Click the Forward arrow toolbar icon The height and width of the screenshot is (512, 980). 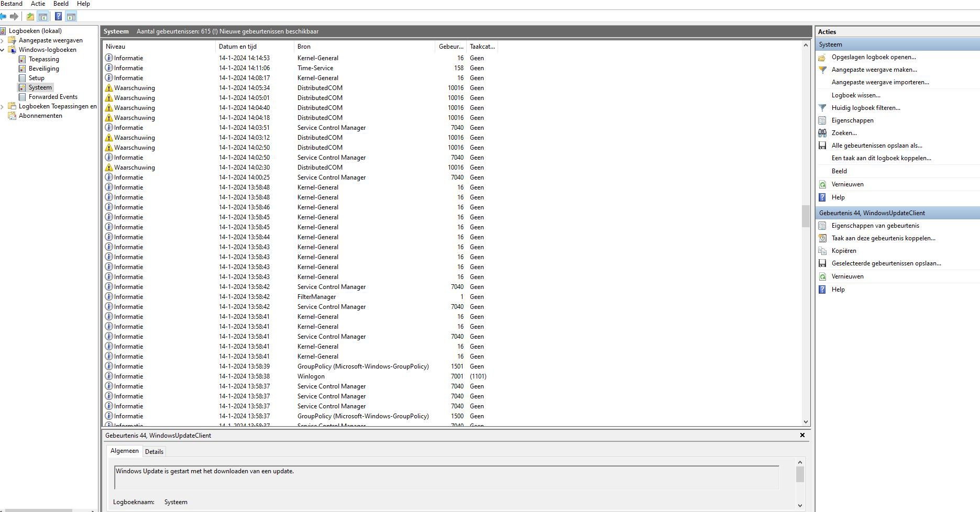[x=14, y=16]
